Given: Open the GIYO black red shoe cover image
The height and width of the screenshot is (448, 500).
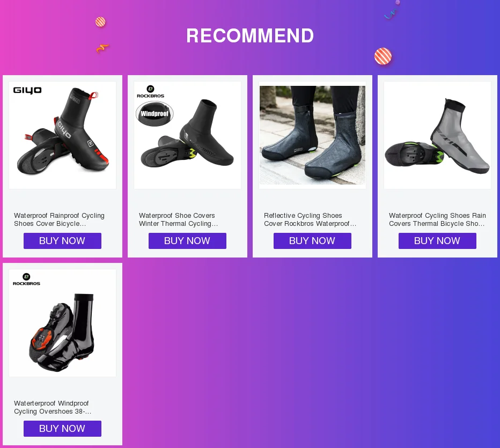Looking at the screenshot, I should pyautogui.click(x=62, y=135).
